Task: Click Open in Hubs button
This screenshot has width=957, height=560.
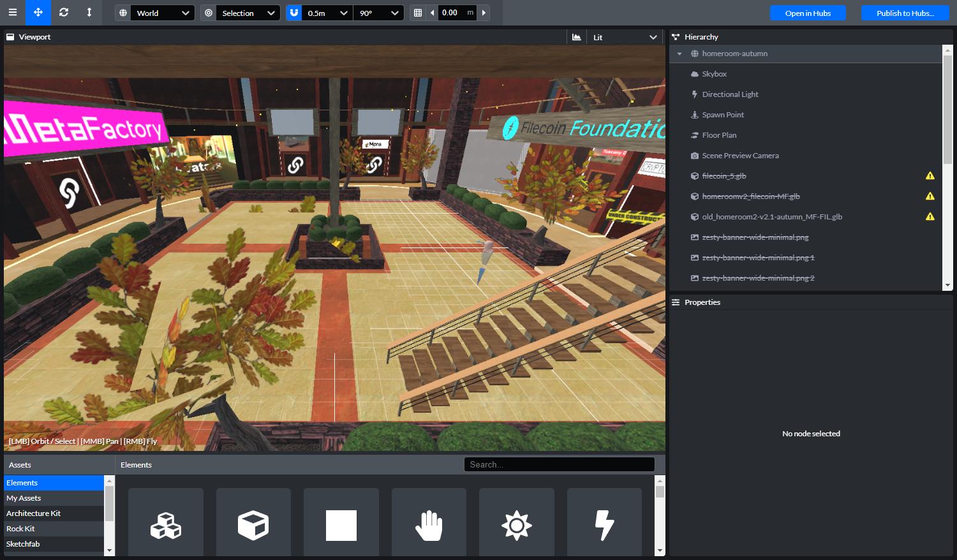Action: [808, 13]
